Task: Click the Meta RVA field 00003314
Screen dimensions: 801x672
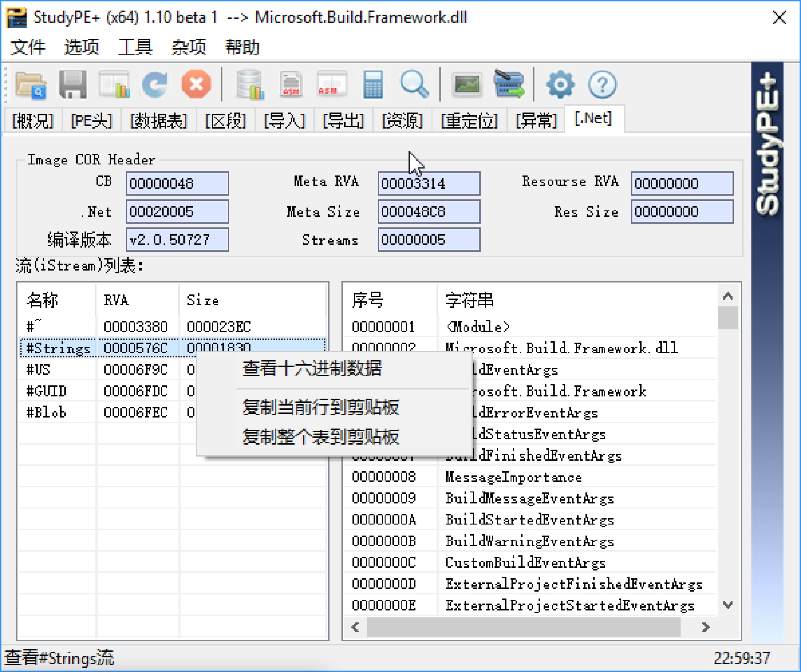Action: (x=429, y=184)
